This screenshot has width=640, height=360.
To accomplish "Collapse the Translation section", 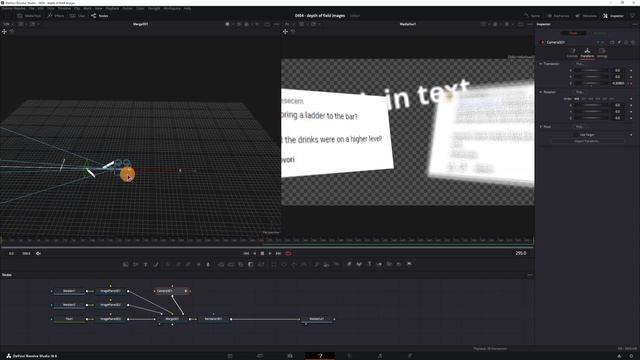I will pos(541,64).
